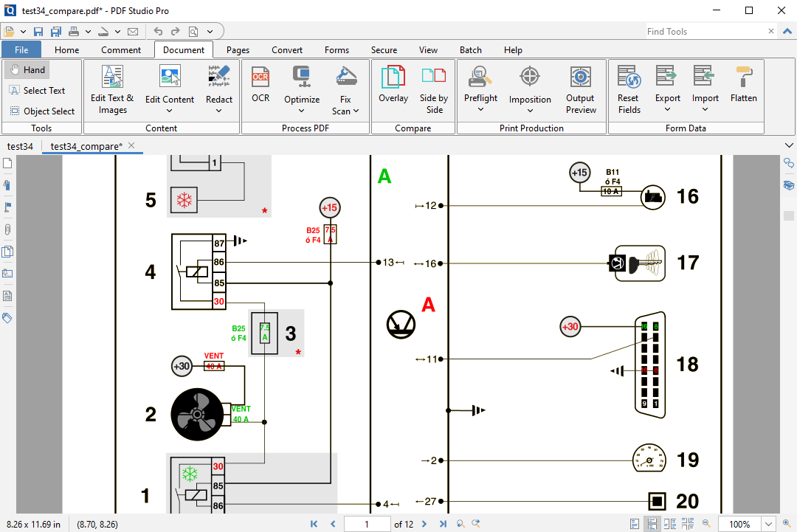Switch to the Pages ribbon tab

[238, 49]
